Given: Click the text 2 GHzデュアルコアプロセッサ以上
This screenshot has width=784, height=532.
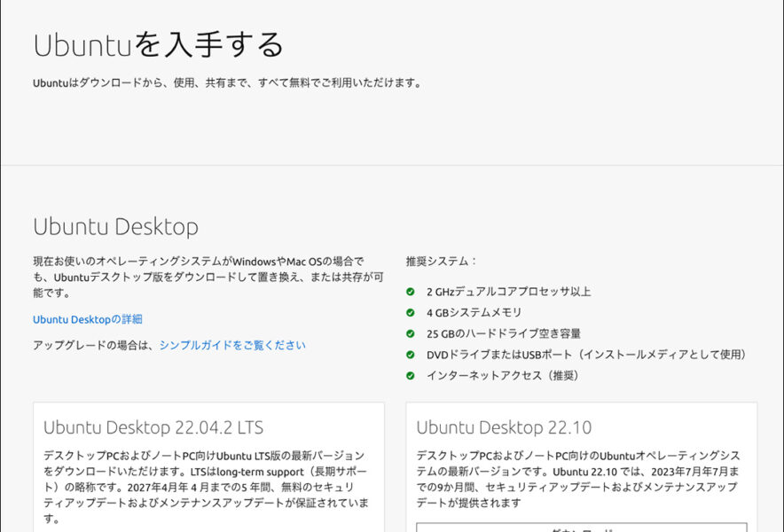Looking at the screenshot, I should click(x=508, y=292).
